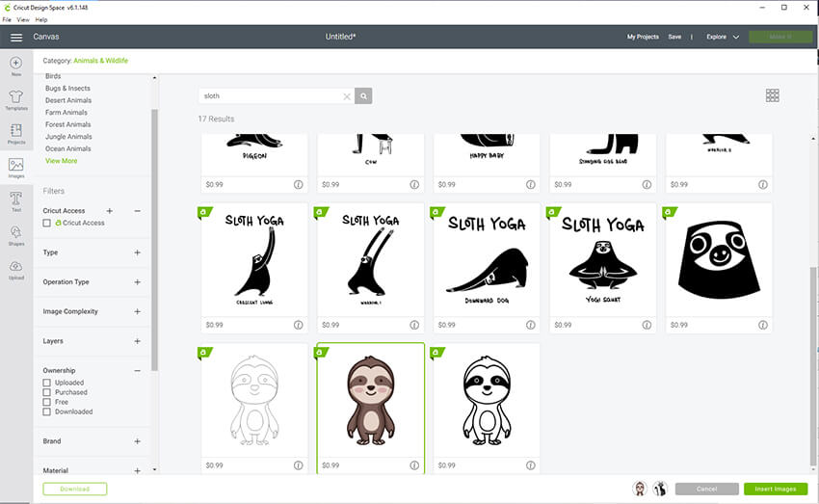Enable the Cricut Access filter checkbox
This screenshot has width=819, height=504.
[x=47, y=223]
